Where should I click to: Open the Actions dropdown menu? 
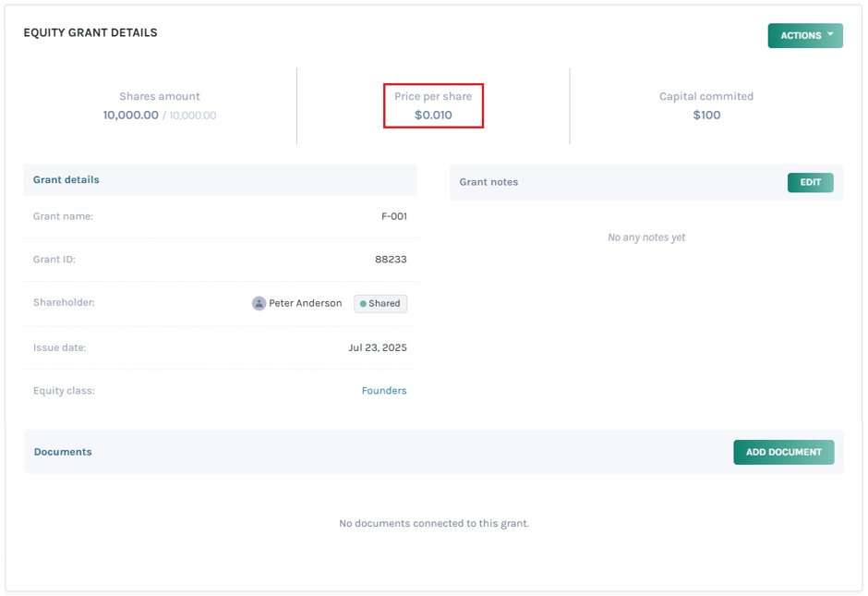pyautogui.click(x=805, y=35)
